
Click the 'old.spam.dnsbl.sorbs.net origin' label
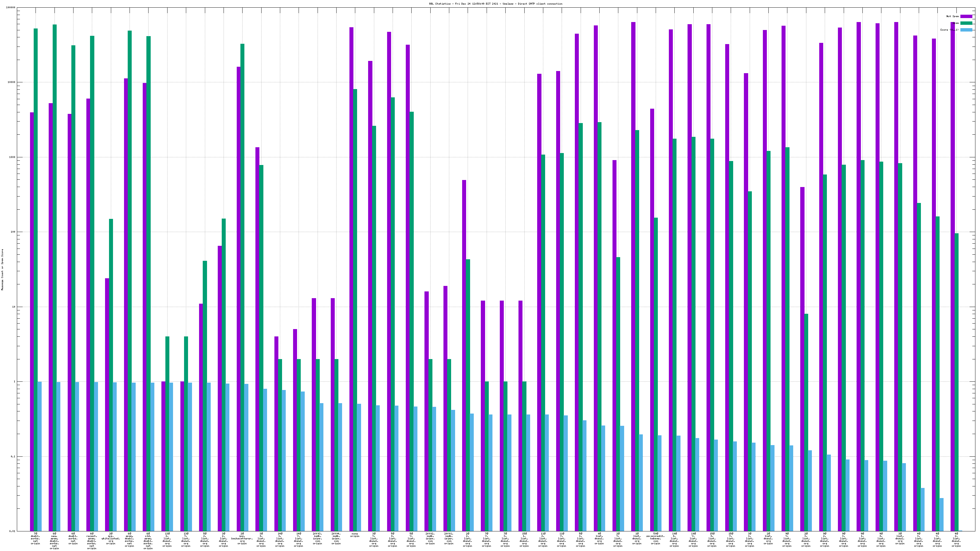[x=148, y=541]
